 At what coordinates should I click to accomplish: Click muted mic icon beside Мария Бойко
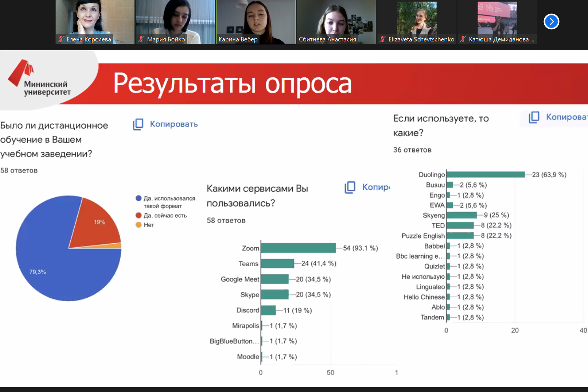click(141, 39)
